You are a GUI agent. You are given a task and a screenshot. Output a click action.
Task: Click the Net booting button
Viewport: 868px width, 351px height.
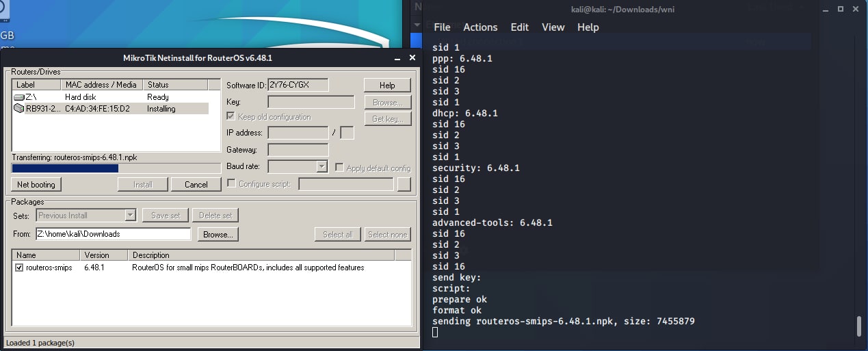pyautogui.click(x=36, y=185)
